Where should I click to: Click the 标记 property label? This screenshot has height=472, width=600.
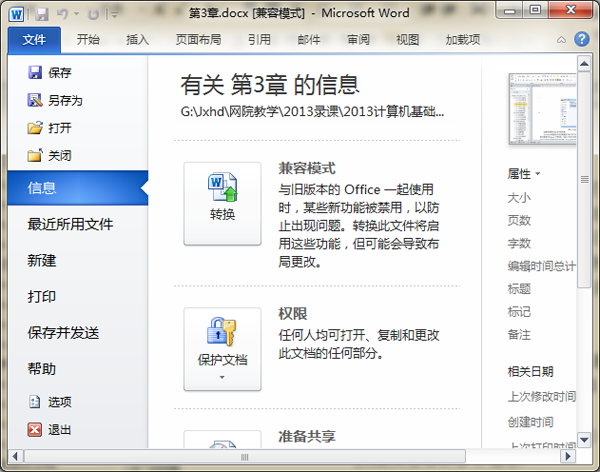[x=519, y=312]
